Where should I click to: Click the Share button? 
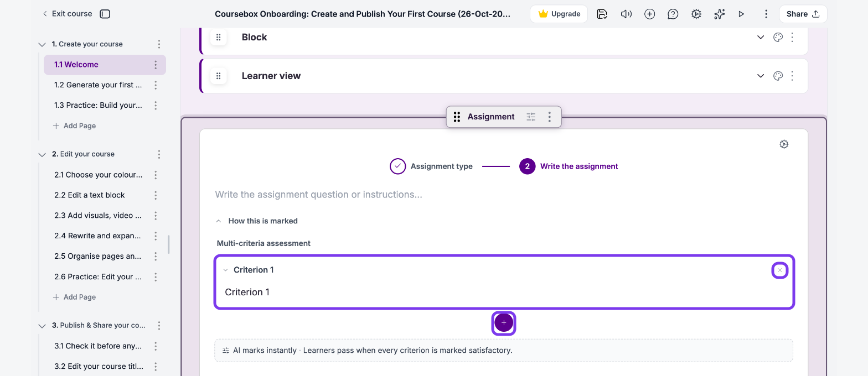[x=803, y=14]
